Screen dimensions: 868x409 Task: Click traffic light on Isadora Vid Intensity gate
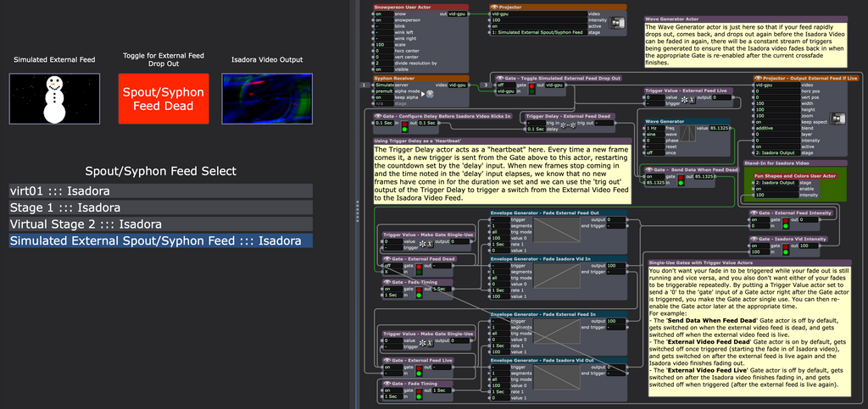[784, 249]
